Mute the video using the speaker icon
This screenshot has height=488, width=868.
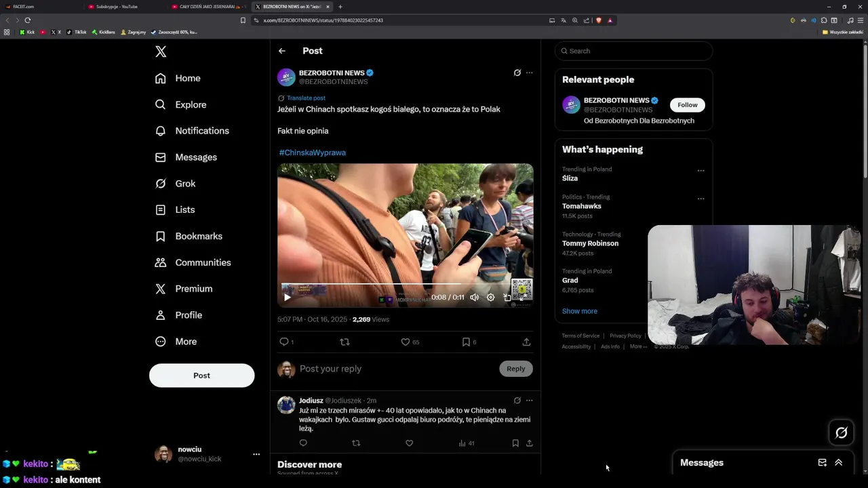pyautogui.click(x=475, y=297)
